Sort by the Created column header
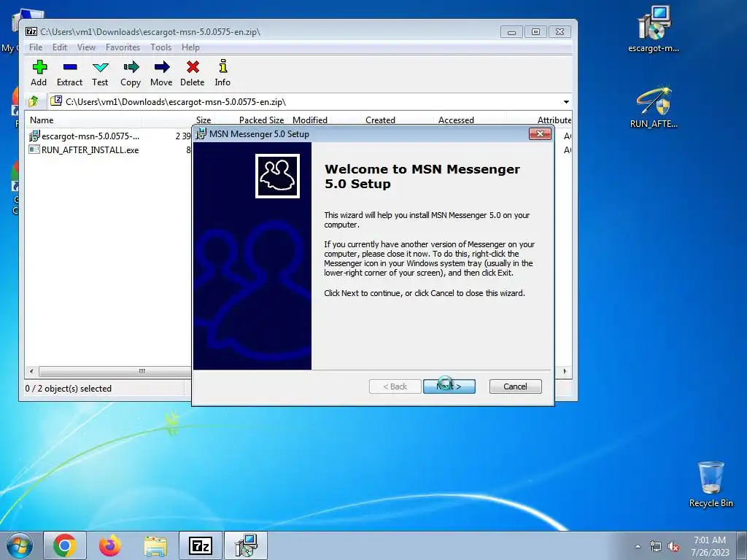The width and height of the screenshot is (747, 560). click(x=397, y=120)
